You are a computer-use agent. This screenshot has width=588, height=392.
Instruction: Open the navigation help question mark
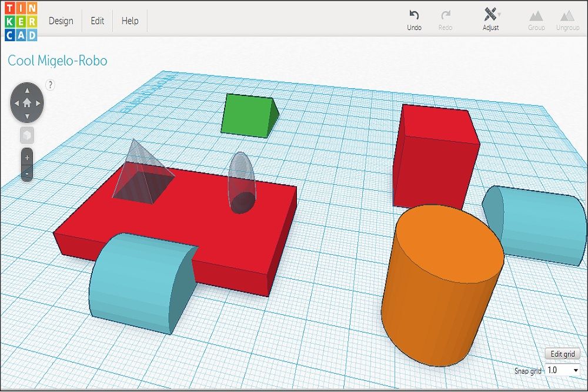click(50, 85)
